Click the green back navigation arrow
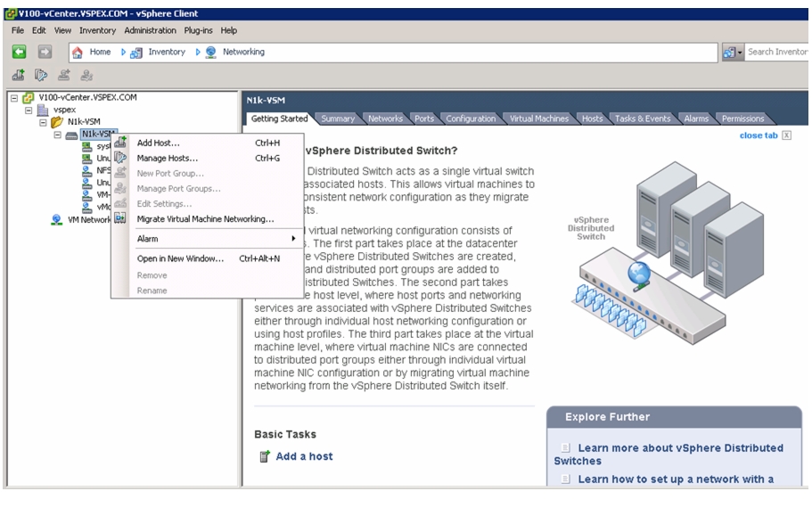The height and width of the screenshot is (516, 812). point(19,52)
